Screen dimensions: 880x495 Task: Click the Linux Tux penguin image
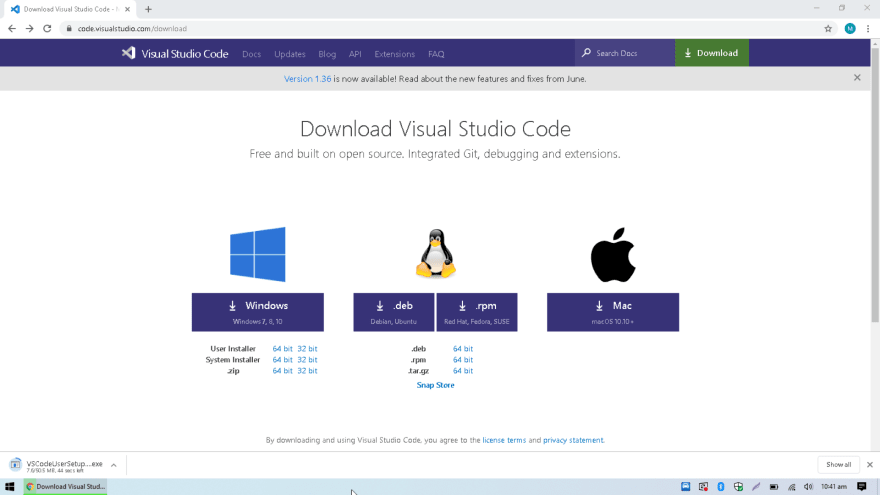436,254
